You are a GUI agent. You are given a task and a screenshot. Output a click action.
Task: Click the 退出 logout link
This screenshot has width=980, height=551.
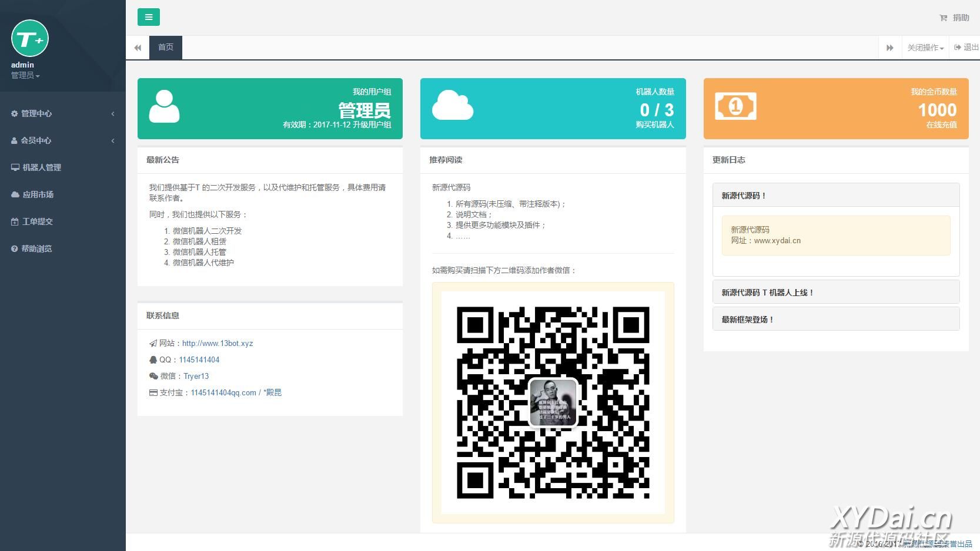966,48
